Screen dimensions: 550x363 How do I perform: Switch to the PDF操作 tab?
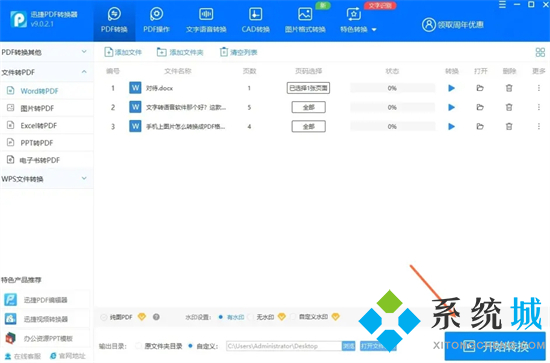156,20
